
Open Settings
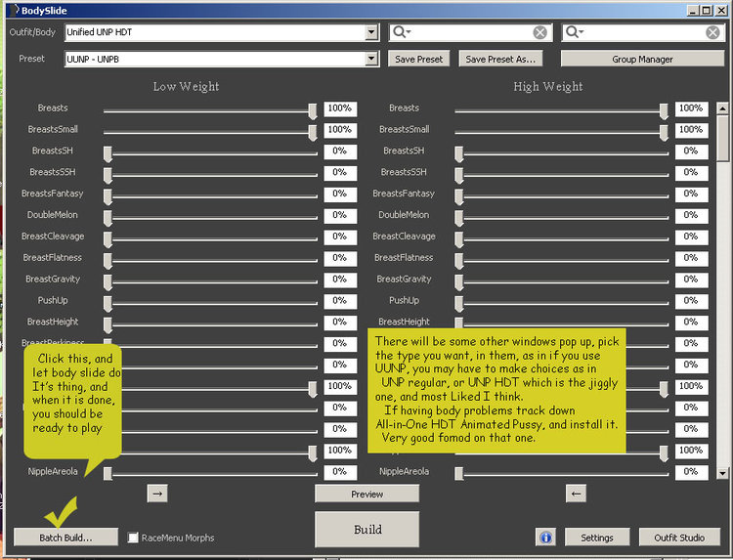597,538
